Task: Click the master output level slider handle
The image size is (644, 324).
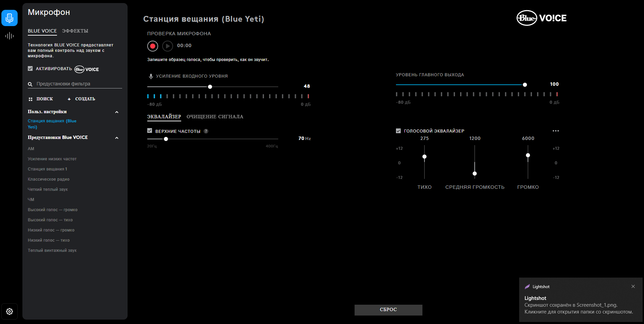Action: point(525,85)
